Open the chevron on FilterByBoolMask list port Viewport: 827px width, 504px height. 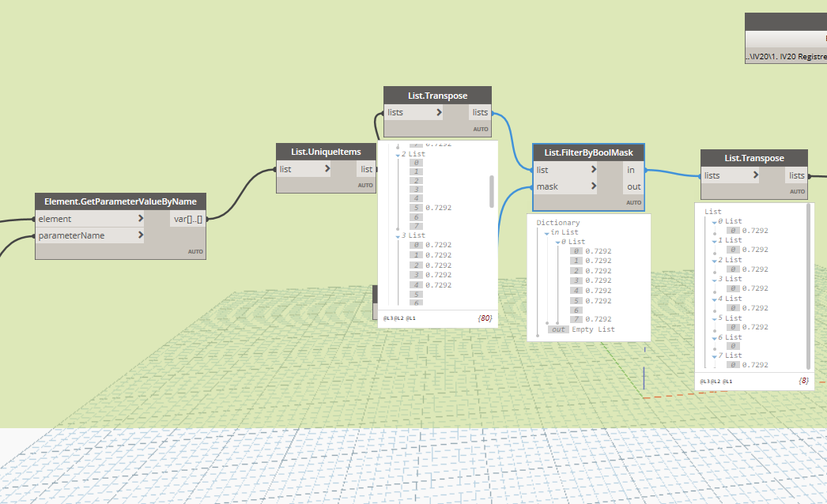593,169
